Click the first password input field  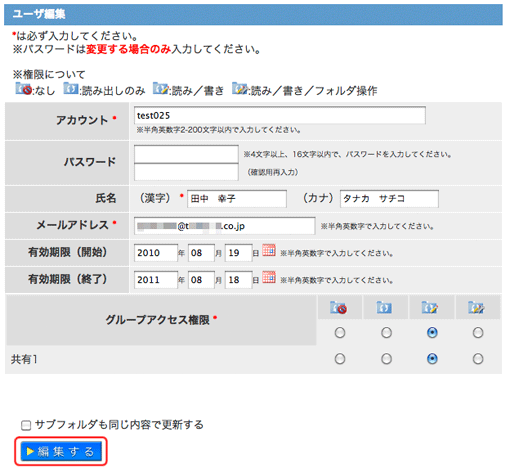tap(186, 154)
